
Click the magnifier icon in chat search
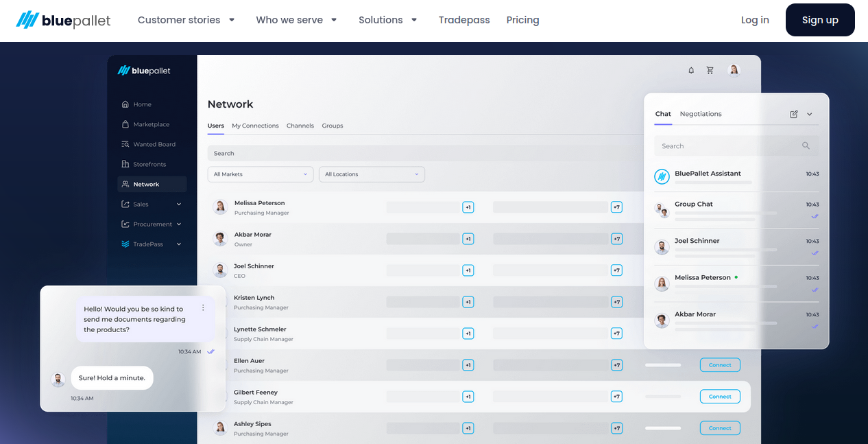click(x=806, y=145)
